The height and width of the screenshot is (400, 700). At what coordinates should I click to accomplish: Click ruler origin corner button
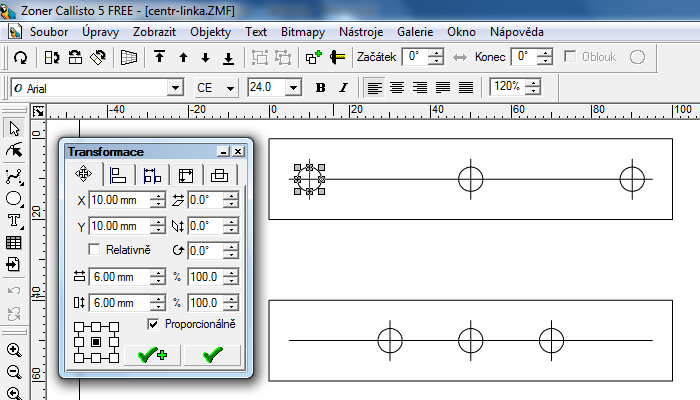pyautogui.click(x=38, y=111)
